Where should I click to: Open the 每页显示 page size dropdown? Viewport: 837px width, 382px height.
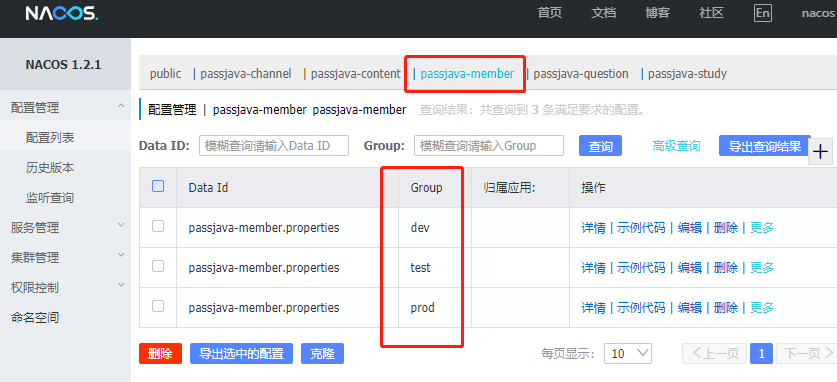628,353
